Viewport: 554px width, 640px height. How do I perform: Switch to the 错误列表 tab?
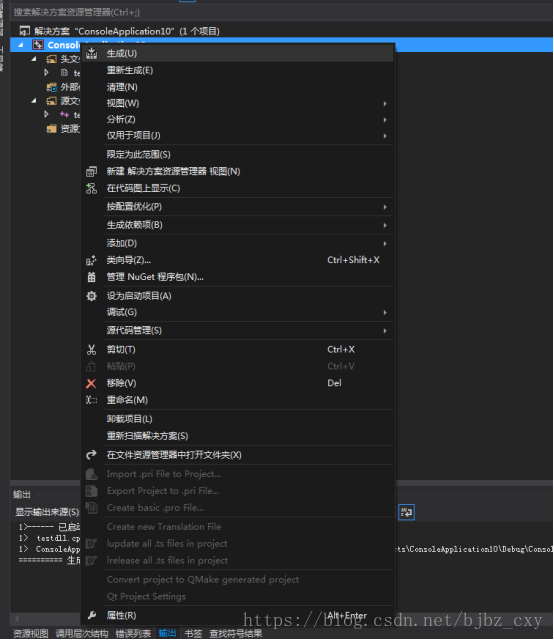(x=133, y=633)
